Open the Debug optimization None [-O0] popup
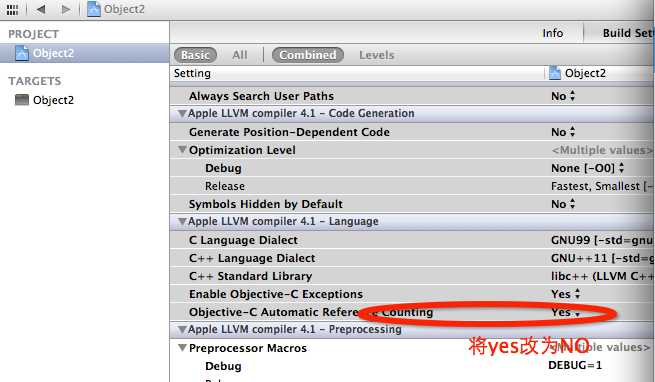Image resolution: width=655 pixels, height=382 pixels. point(587,168)
